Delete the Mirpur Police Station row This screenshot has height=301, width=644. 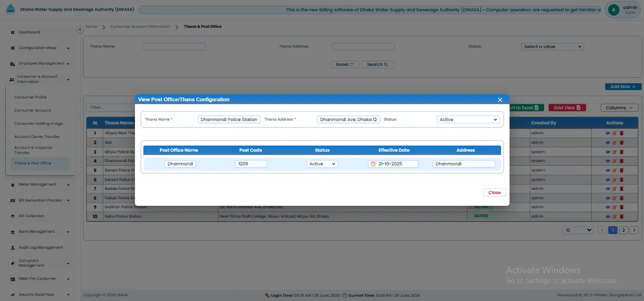(x=621, y=152)
